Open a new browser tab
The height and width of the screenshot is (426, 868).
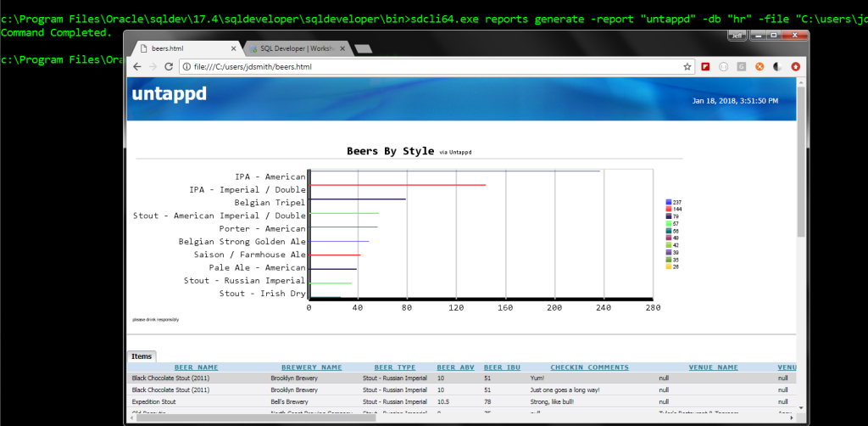[x=363, y=49]
